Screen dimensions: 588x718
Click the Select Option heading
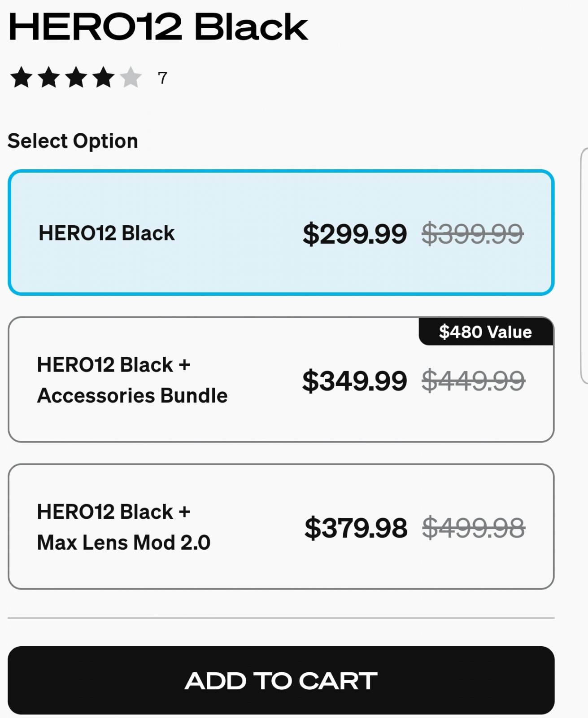pos(73,141)
